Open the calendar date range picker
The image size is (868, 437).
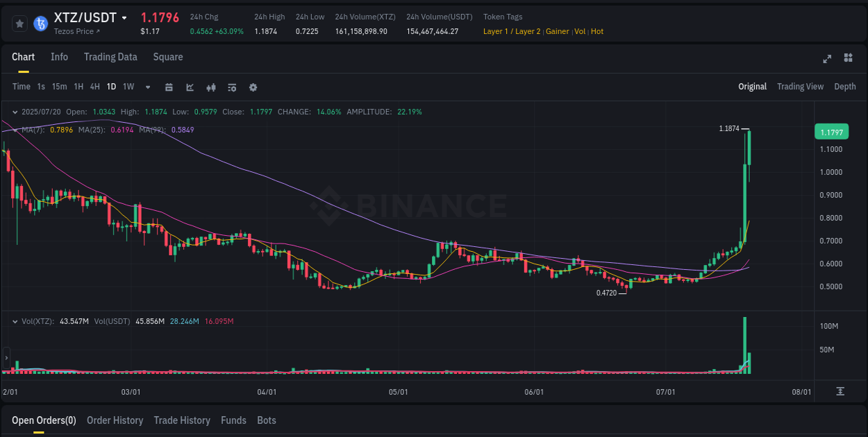pyautogui.click(x=169, y=87)
